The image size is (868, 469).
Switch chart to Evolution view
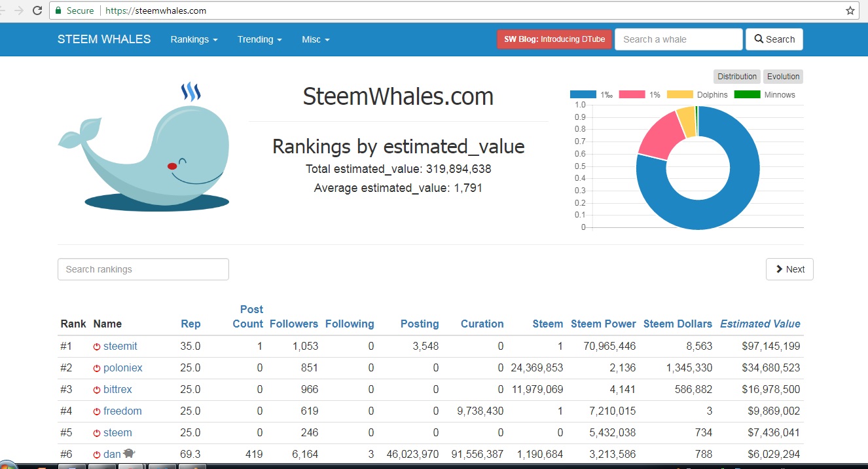point(783,77)
